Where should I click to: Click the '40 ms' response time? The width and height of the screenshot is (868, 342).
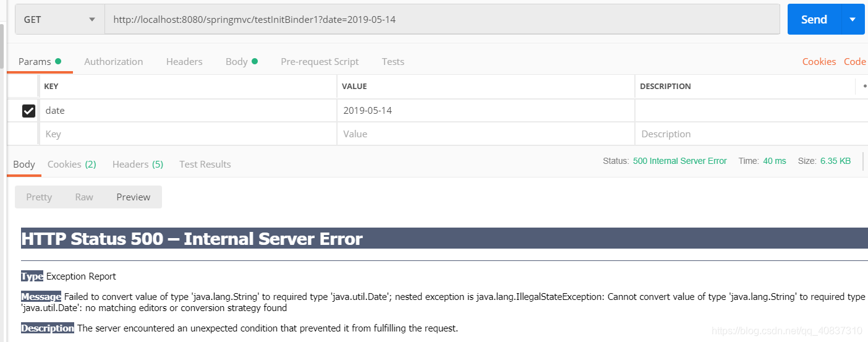[775, 161]
